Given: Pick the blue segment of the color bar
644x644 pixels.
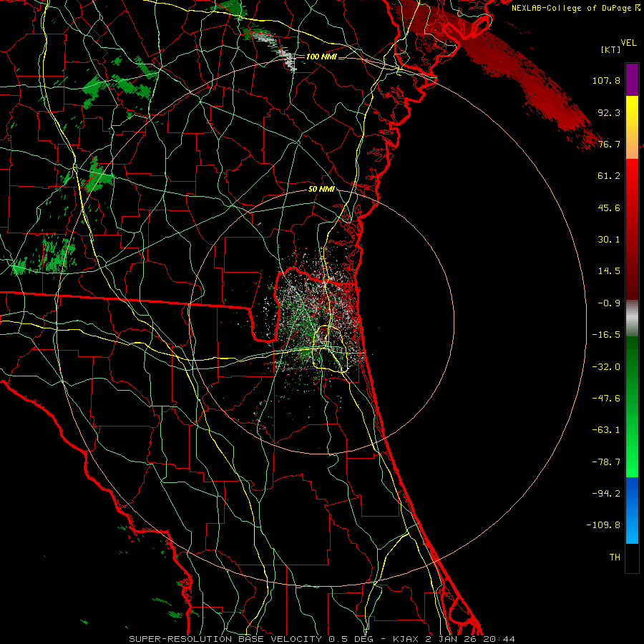Looking at the screenshot, I should click(632, 510).
